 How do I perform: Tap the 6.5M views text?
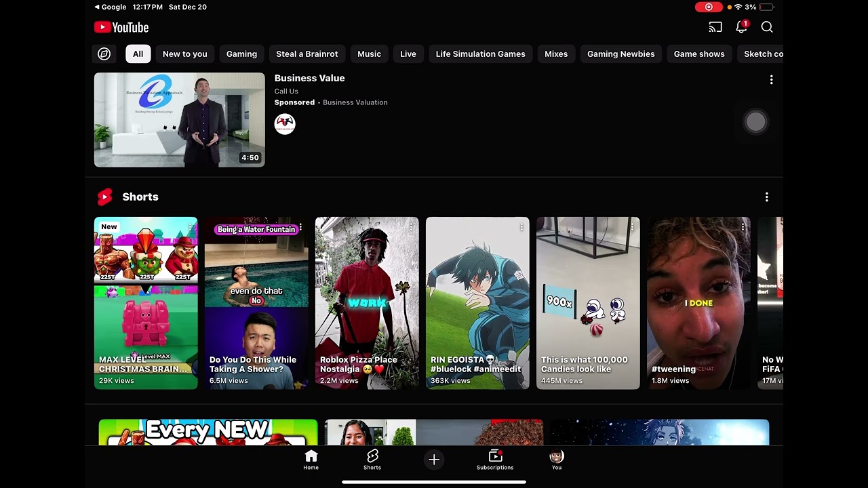tap(229, 381)
